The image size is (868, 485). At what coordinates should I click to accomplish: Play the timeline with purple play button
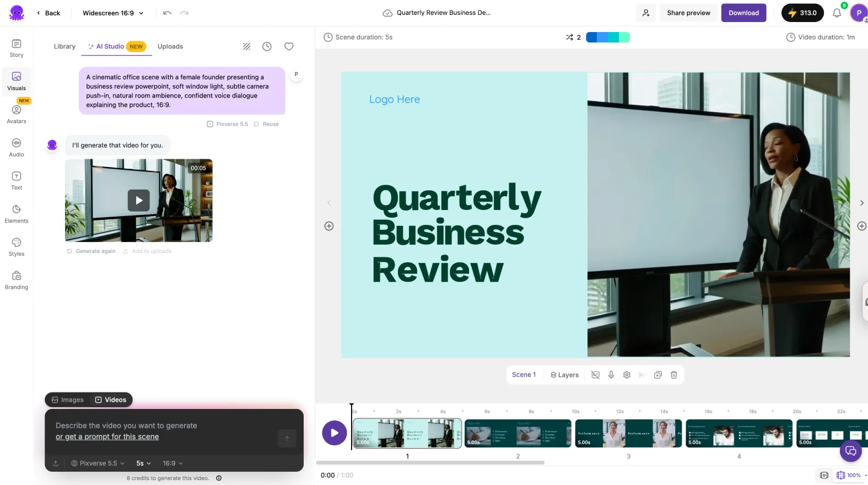(335, 433)
